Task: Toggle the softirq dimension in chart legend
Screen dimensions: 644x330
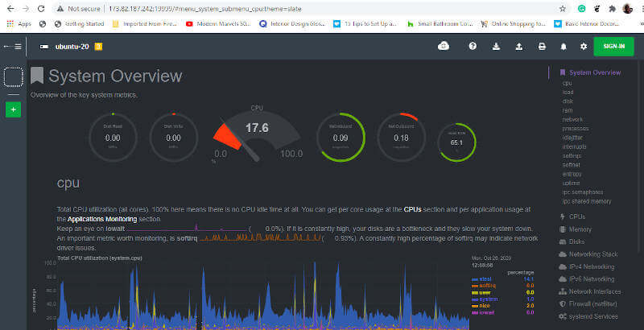Action: [487, 285]
